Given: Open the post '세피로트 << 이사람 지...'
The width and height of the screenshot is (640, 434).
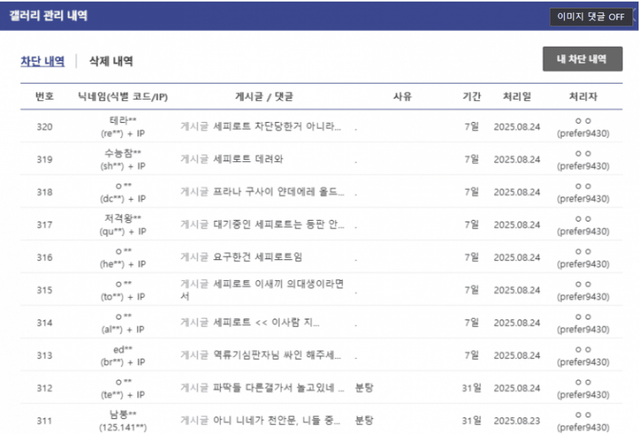Looking at the screenshot, I should (x=265, y=322).
